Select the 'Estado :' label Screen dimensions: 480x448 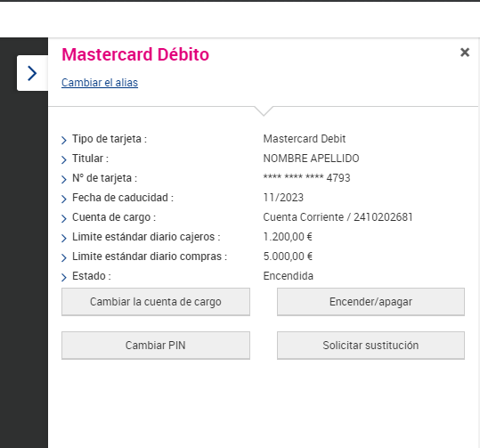coord(92,276)
